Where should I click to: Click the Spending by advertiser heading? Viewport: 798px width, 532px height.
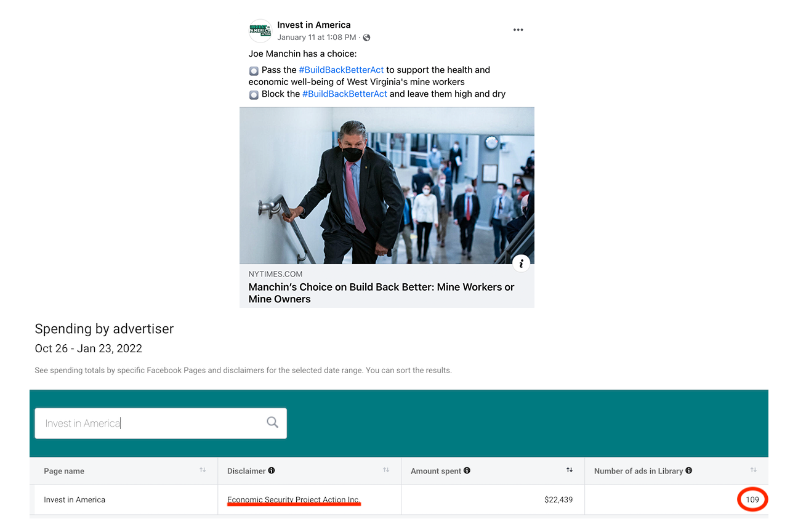104,329
